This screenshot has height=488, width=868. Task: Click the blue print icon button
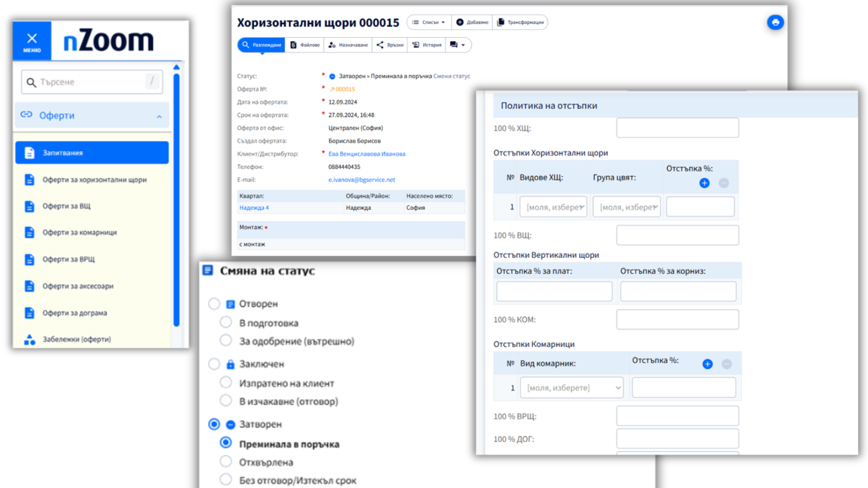coord(775,23)
